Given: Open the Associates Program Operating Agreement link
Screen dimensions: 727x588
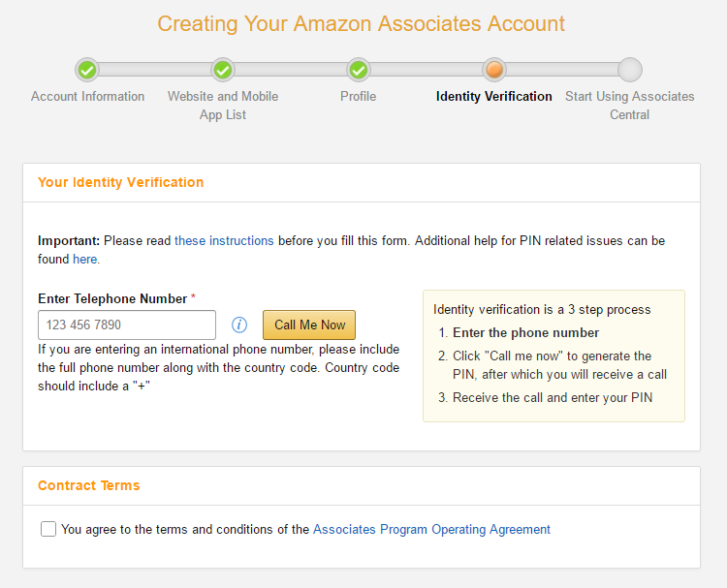Looking at the screenshot, I should click(x=431, y=529).
